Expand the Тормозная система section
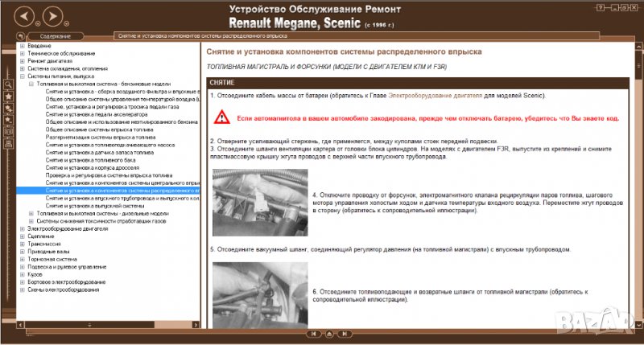 click(x=22, y=259)
